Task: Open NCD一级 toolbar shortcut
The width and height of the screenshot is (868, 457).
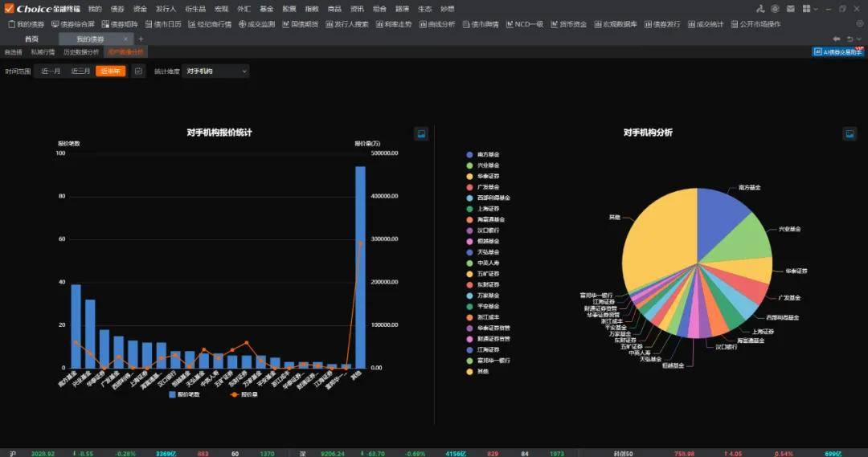Action: [x=524, y=24]
